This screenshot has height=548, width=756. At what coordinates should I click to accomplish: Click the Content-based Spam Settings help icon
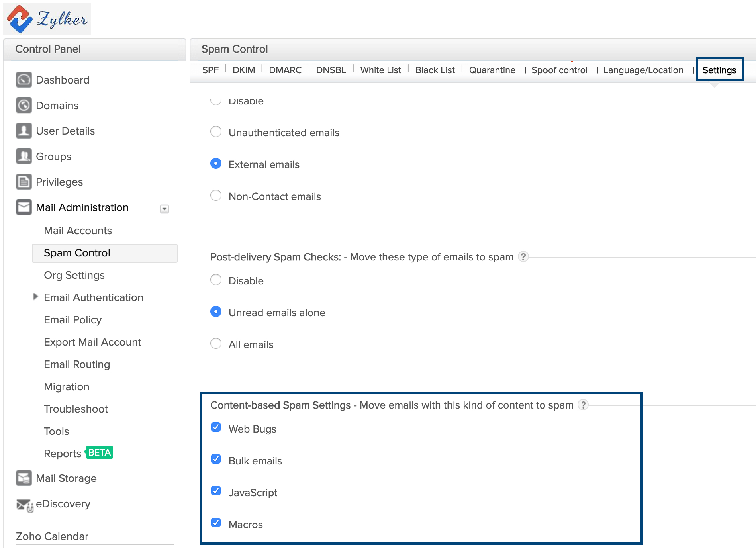pyautogui.click(x=583, y=405)
